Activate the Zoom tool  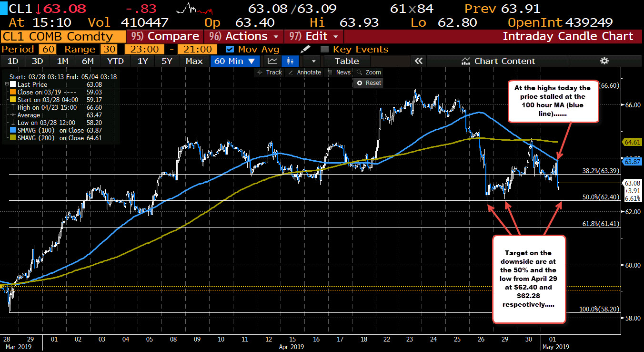[369, 72]
